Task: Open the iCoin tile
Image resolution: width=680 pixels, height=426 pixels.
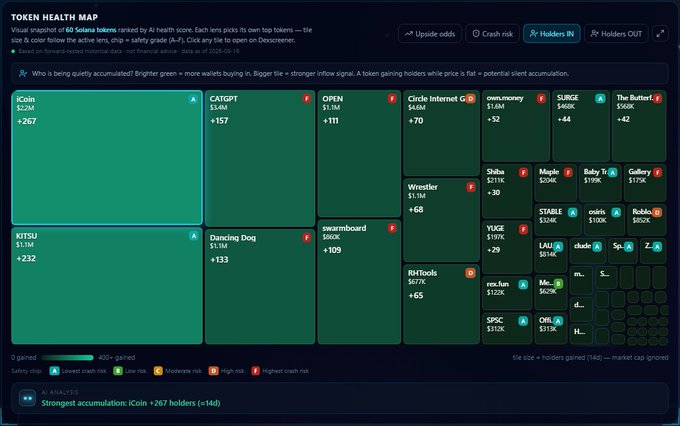Action: pos(107,157)
